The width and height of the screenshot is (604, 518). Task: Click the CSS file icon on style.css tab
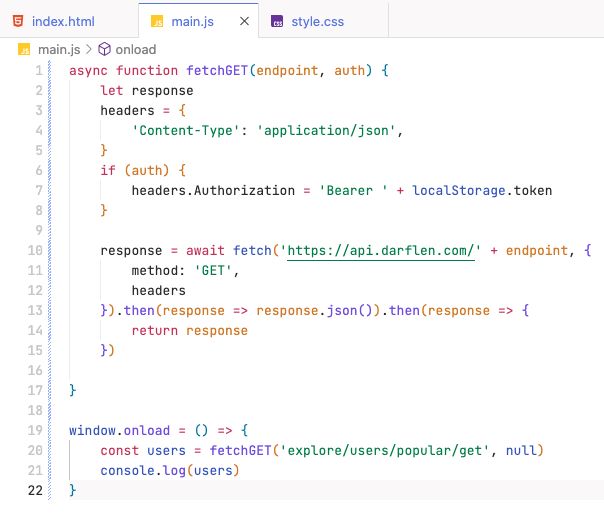[277, 21]
